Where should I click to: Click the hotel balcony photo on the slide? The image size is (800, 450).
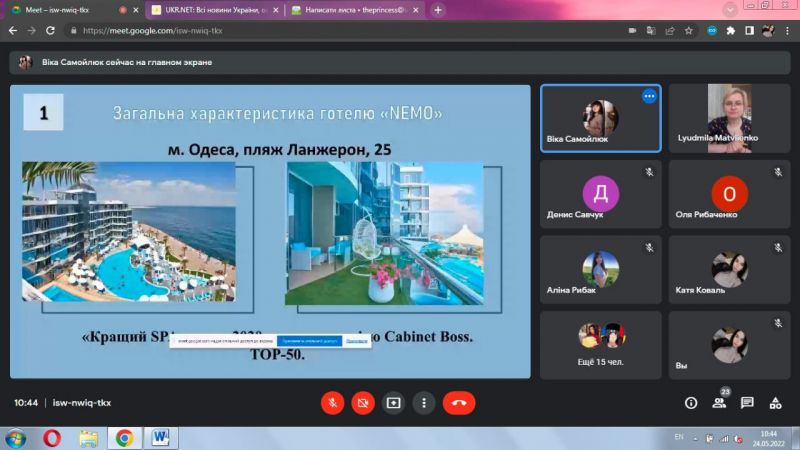click(x=384, y=234)
